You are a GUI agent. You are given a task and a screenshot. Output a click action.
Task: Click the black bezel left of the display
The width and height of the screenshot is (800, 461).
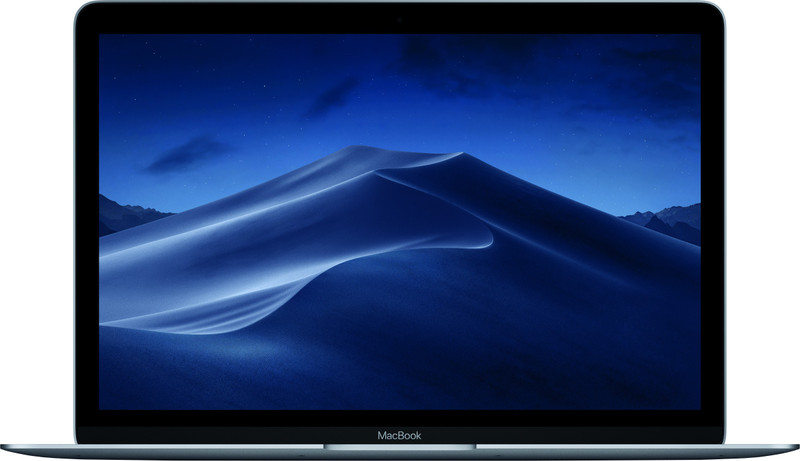pos(87,220)
